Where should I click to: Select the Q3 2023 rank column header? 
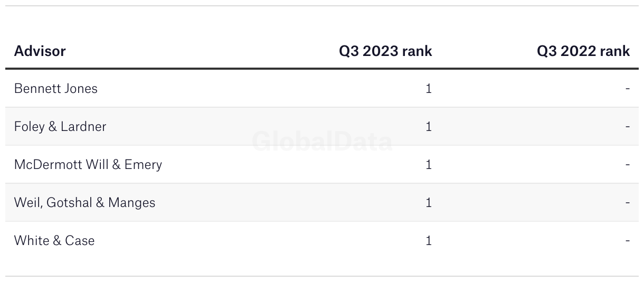point(385,51)
